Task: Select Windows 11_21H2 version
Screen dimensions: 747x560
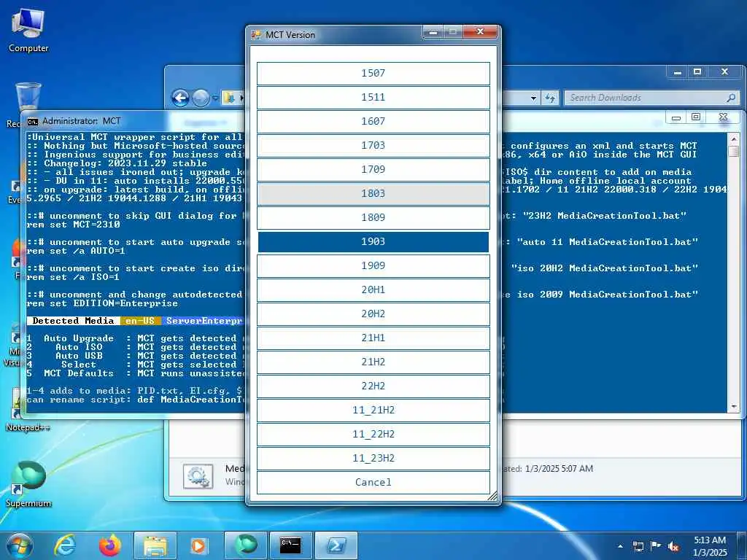Action: point(373,410)
